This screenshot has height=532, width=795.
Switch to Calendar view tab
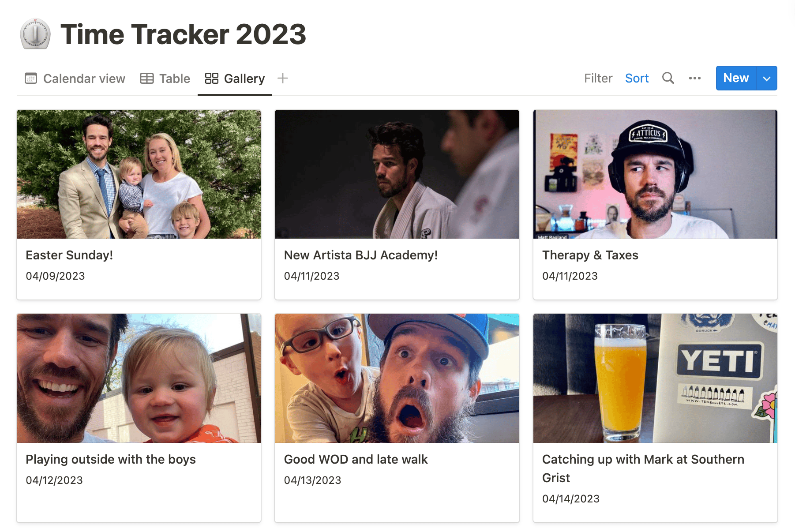(x=84, y=79)
